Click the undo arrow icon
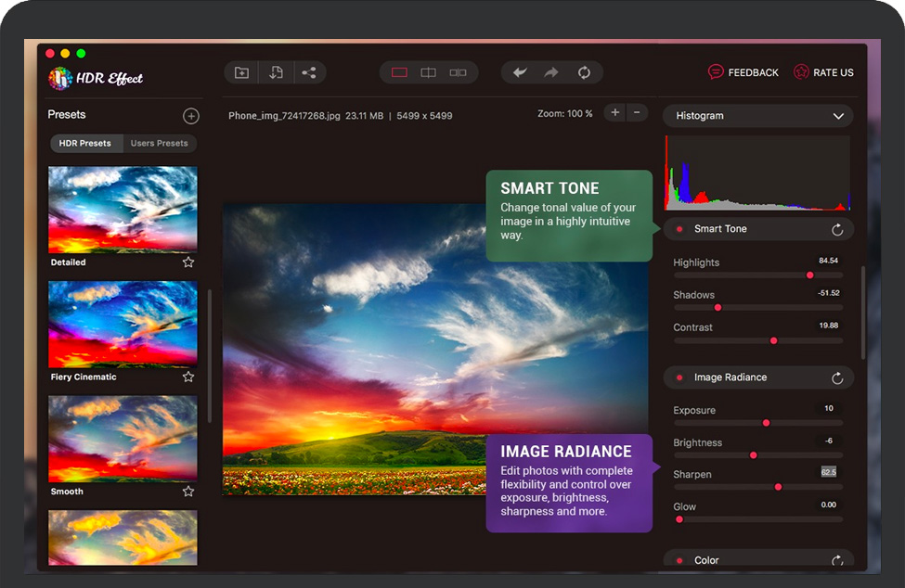 click(x=520, y=72)
